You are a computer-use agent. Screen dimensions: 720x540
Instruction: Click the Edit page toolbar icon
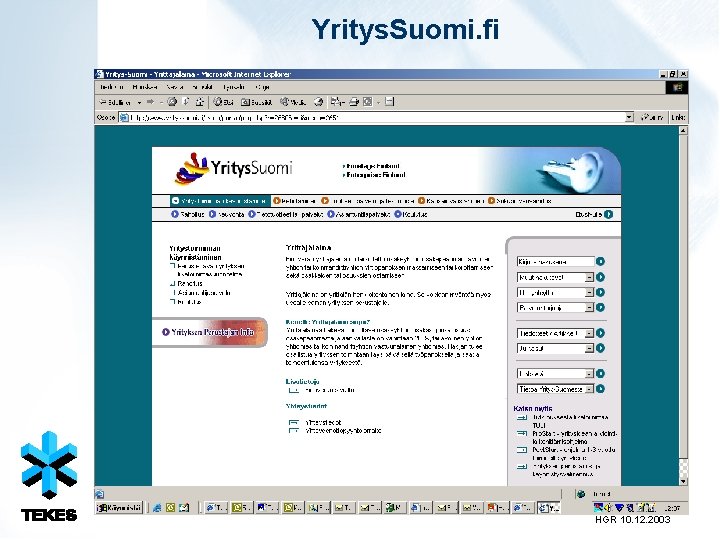pos(368,102)
